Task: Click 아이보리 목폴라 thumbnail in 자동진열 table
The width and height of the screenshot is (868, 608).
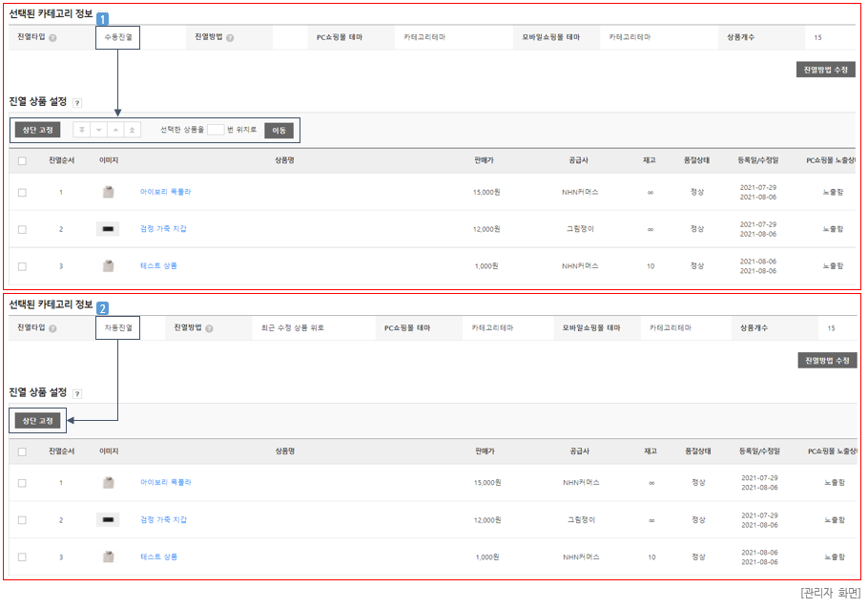Action: (109, 483)
